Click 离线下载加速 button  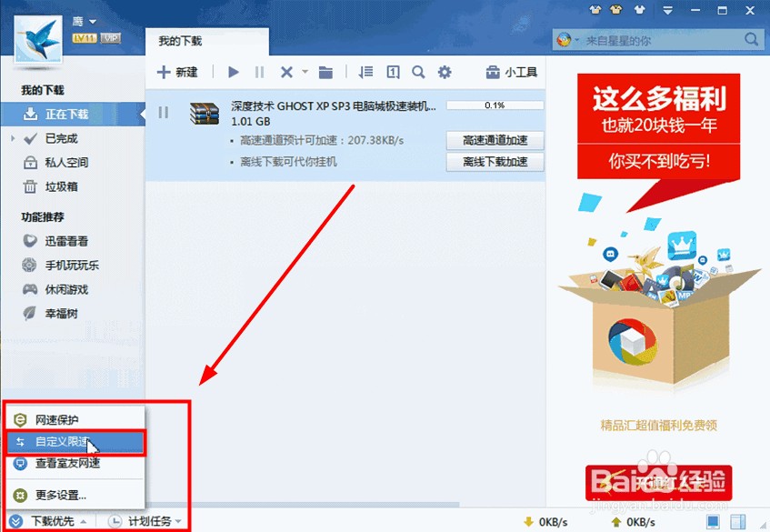(x=495, y=162)
